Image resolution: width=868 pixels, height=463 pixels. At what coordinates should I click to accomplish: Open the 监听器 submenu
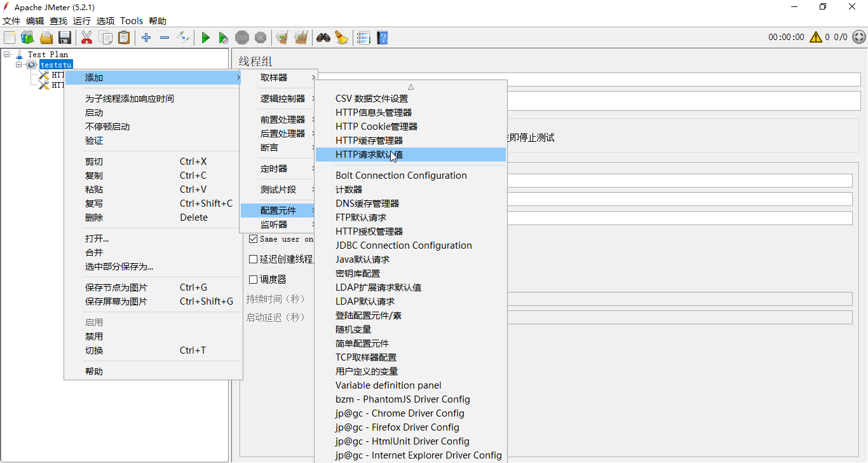point(278,225)
